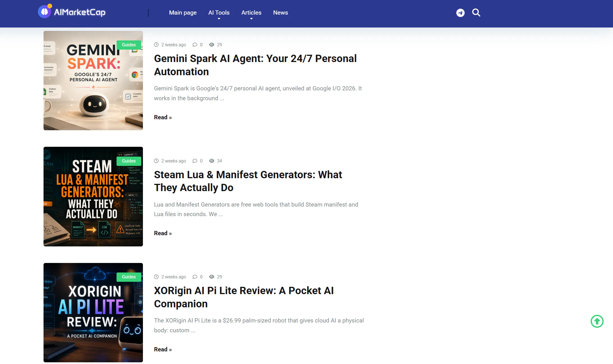Open the Gemini Spark thumbnail image
The height and width of the screenshot is (364, 613).
pyautogui.click(x=93, y=81)
